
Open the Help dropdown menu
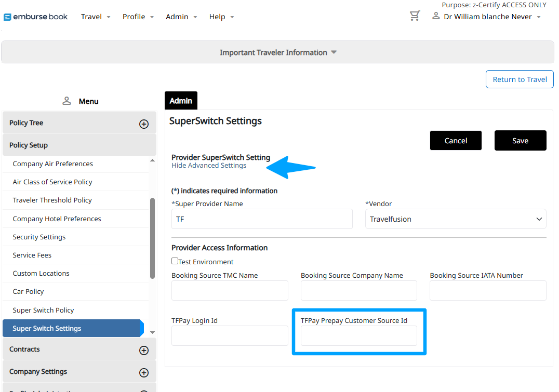tap(221, 17)
